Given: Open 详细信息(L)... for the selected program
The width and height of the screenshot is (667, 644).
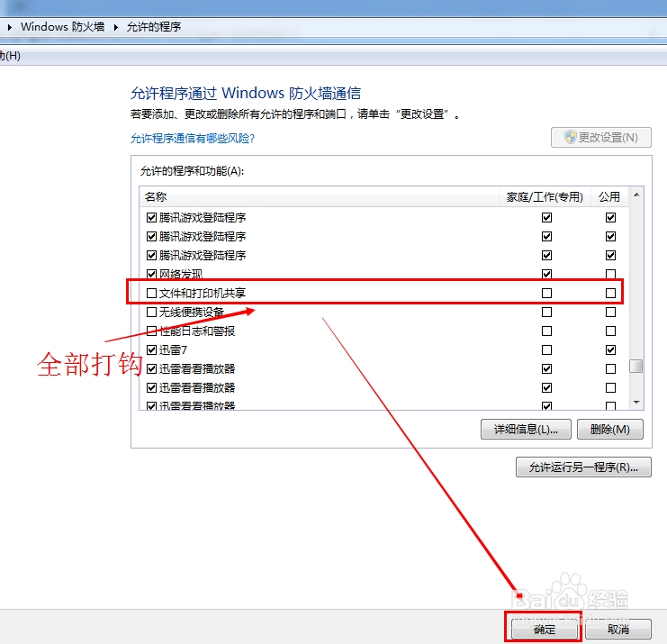Looking at the screenshot, I should point(526,429).
